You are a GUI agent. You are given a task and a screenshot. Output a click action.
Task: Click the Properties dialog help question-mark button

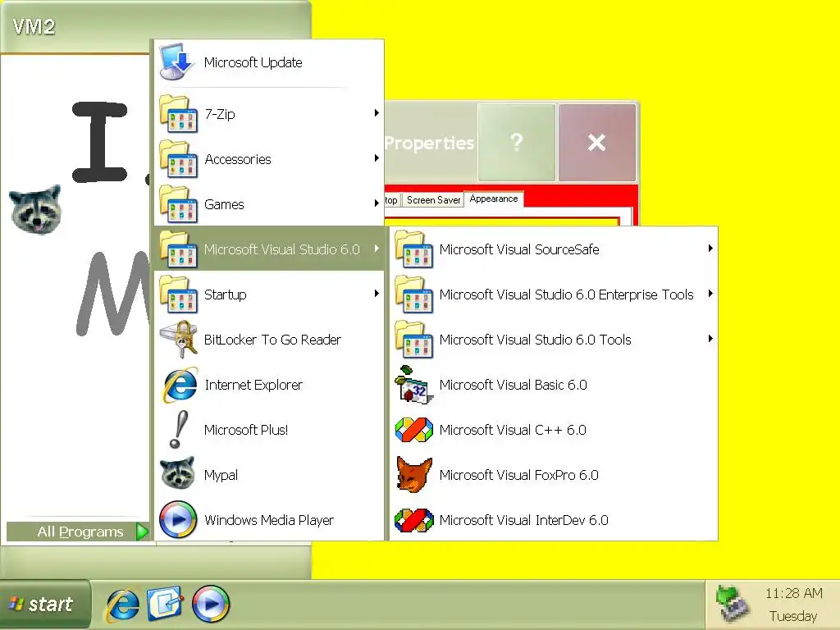pos(517,143)
